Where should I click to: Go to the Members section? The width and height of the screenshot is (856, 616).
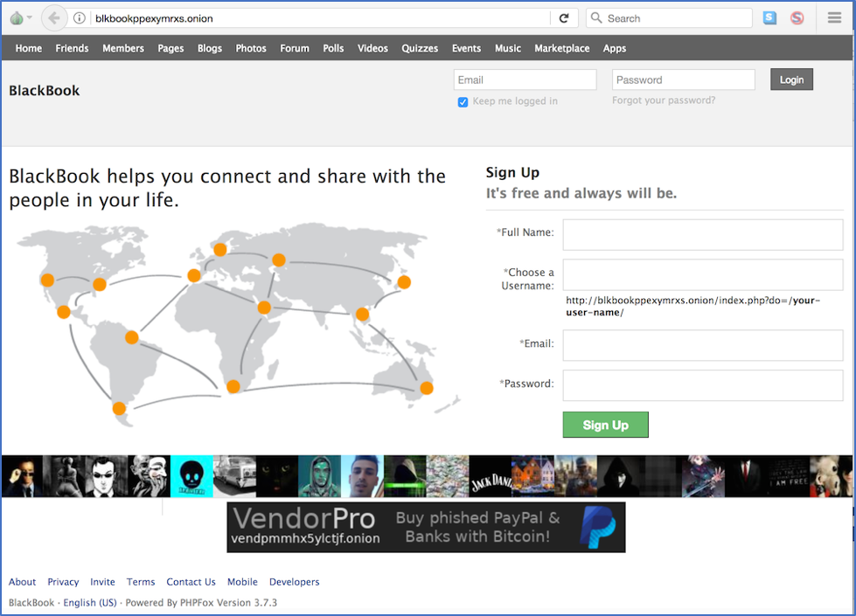point(122,48)
